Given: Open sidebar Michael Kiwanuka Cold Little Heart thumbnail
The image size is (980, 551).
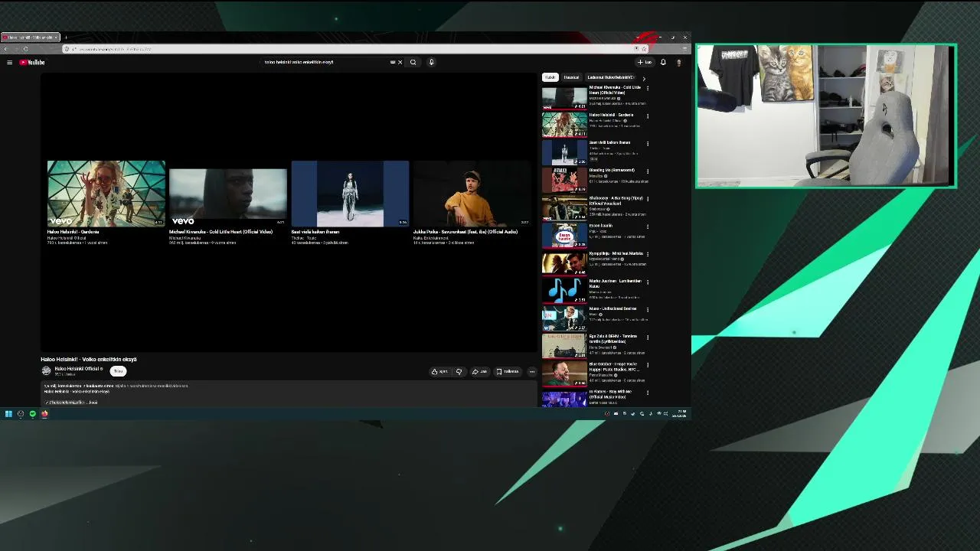Looking at the screenshot, I should click(x=564, y=97).
